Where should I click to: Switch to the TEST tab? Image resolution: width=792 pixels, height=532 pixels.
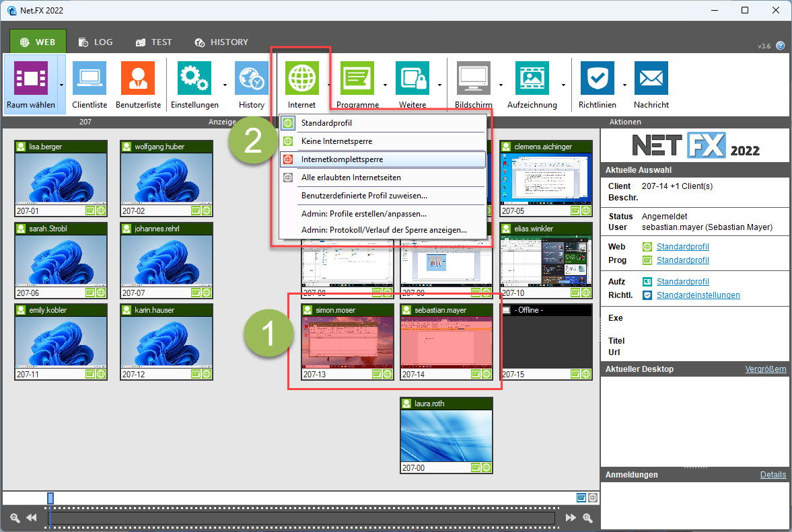[154, 42]
